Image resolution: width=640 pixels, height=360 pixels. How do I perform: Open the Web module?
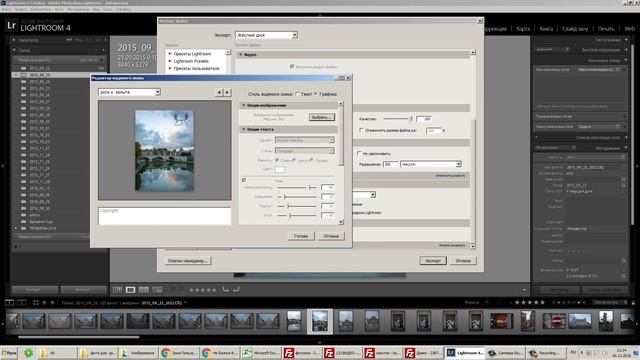pos(629,29)
